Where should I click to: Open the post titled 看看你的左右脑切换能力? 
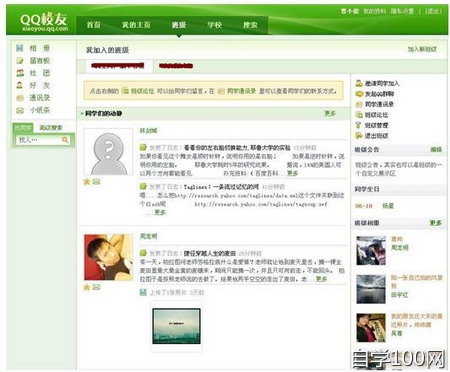pyautogui.click(x=237, y=147)
